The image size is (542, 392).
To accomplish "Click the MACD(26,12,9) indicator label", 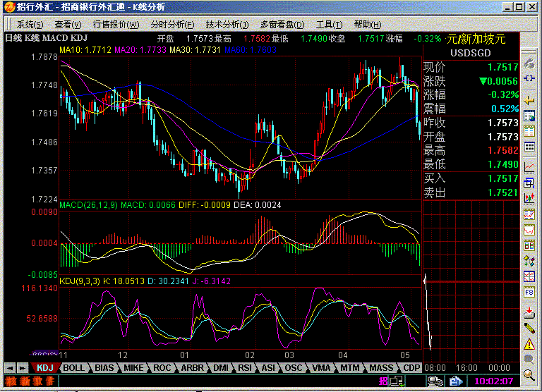I will (90, 204).
